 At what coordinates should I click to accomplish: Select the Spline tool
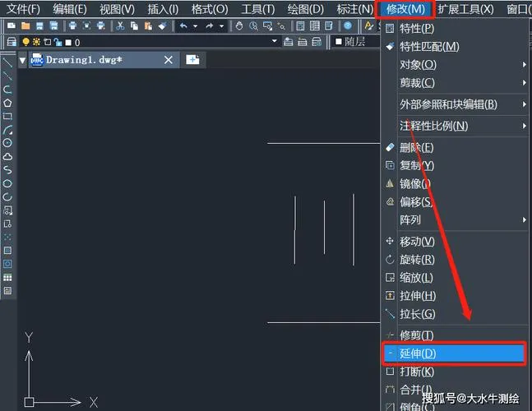tap(7, 170)
